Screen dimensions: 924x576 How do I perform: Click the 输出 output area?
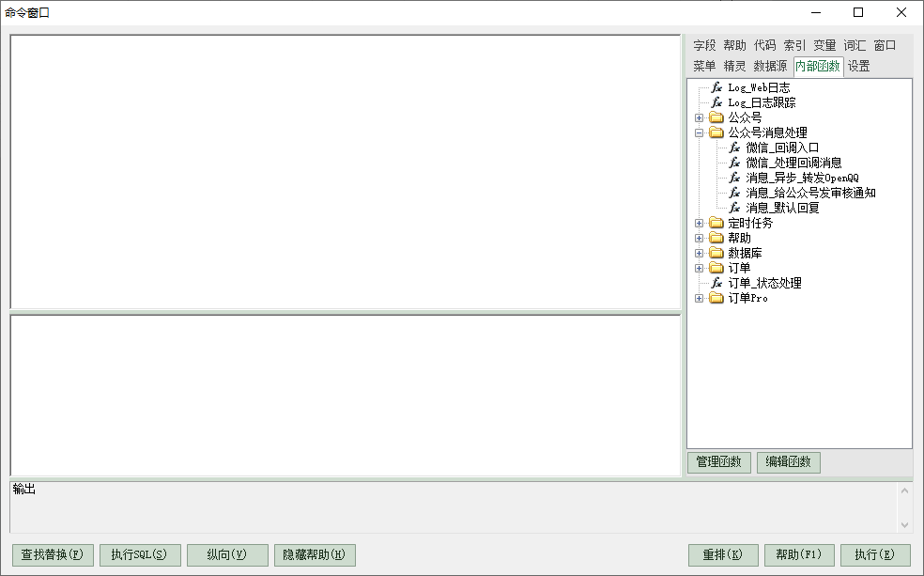453,507
